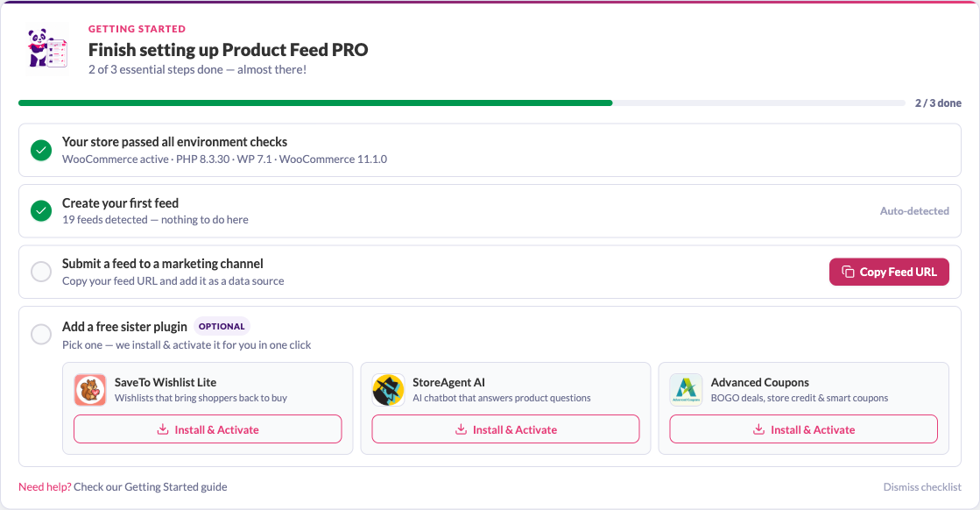Open the Getting Started guide link

point(151,487)
